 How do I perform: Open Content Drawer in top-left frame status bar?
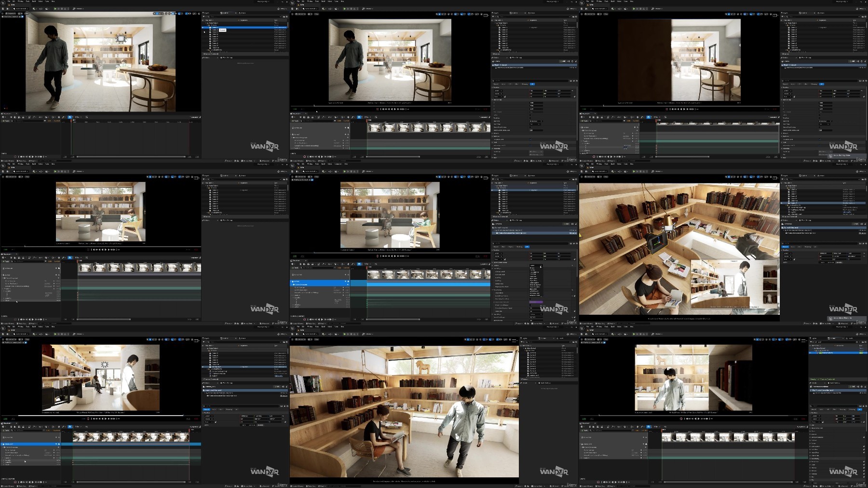(x=8, y=161)
